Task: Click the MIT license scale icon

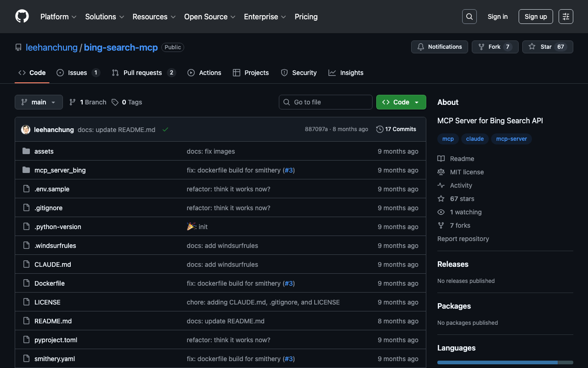Action: (441, 172)
